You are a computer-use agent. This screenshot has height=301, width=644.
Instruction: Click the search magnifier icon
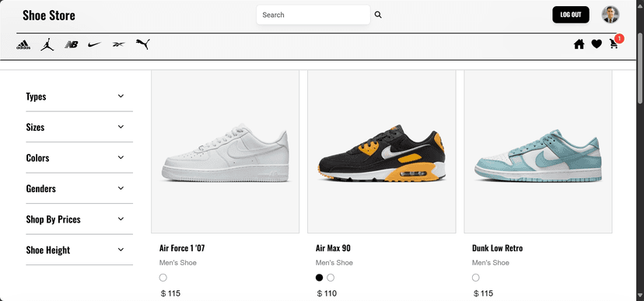tap(378, 15)
